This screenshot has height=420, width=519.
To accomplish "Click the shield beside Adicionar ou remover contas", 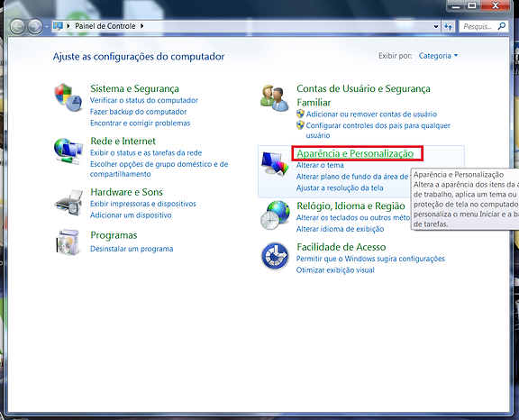I will click(300, 114).
